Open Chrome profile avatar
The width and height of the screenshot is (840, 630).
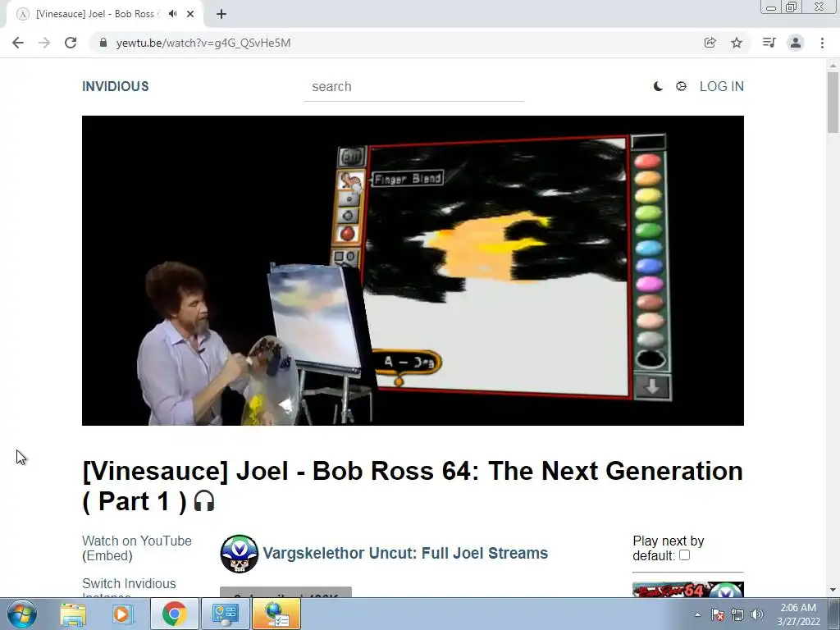coord(796,43)
